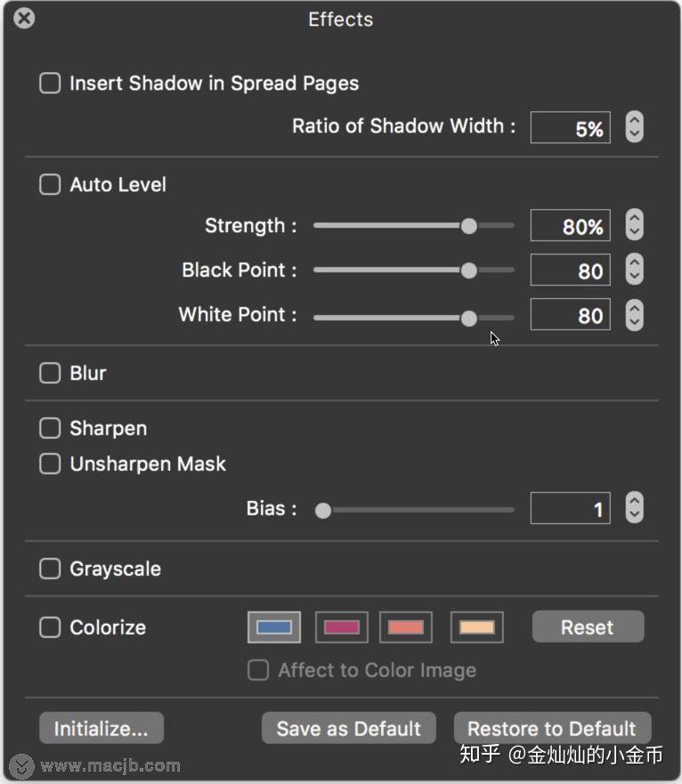Click the Ratio of Shadow Width stepper

tap(634, 127)
